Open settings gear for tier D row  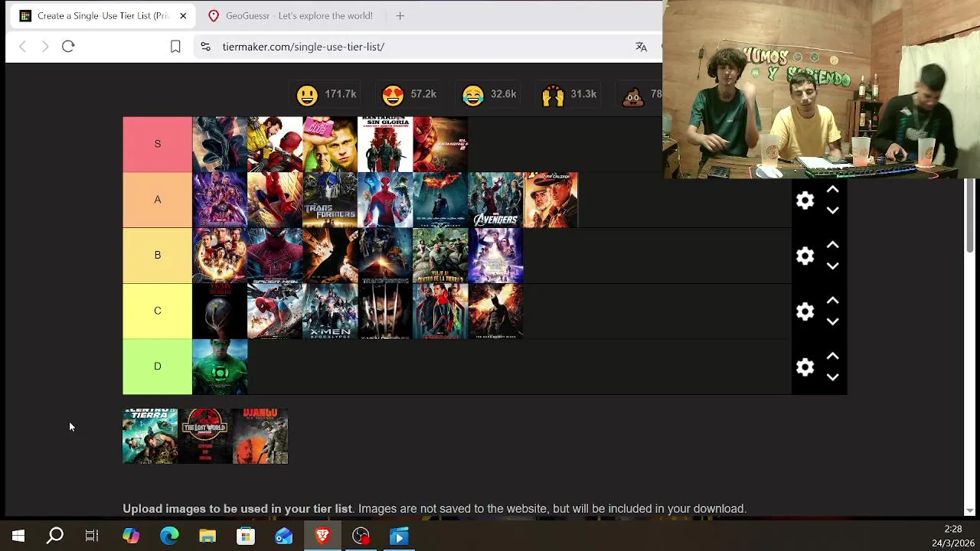tap(805, 367)
